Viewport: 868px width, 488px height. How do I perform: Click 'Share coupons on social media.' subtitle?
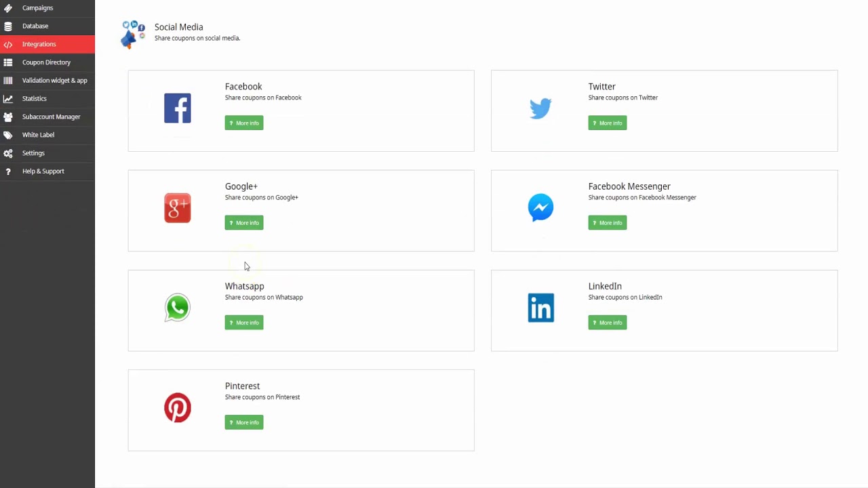coord(197,38)
